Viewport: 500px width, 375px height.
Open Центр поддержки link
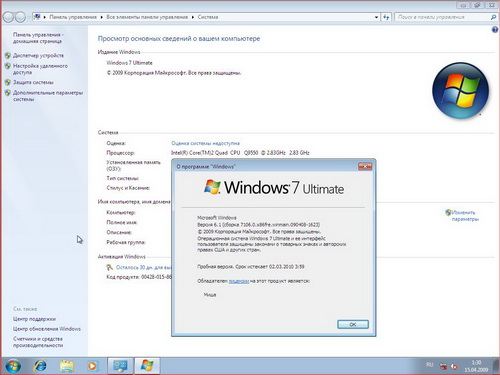34,319
